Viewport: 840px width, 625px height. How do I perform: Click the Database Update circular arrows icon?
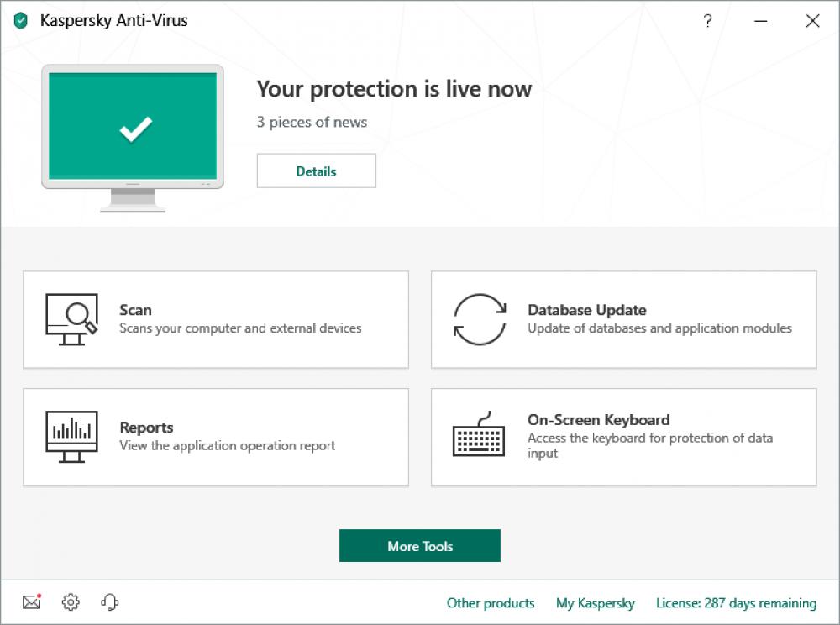tap(480, 320)
